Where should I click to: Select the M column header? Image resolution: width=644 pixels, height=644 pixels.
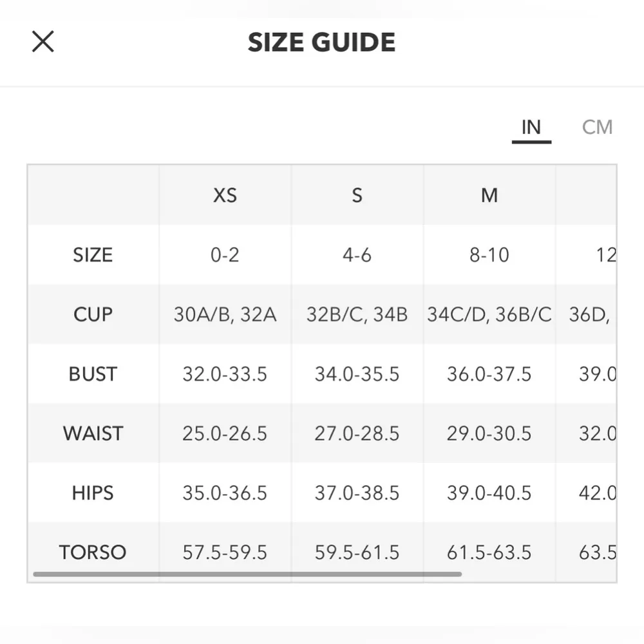point(489,195)
